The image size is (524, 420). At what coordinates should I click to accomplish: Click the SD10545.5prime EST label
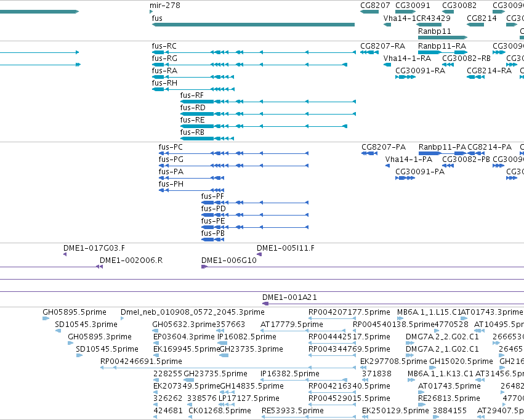tap(107, 349)
